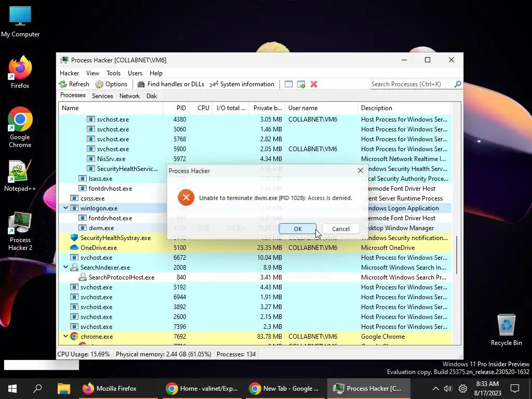Click the taskbar volume speaker icon
This screenshot has width=532, height=399.
pyautogui.click(x=448, y=389)
